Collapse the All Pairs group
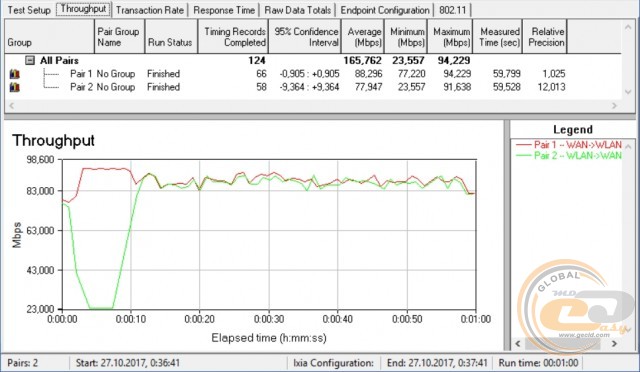This screenshot has height=372, width=640. tap(30, 60)
